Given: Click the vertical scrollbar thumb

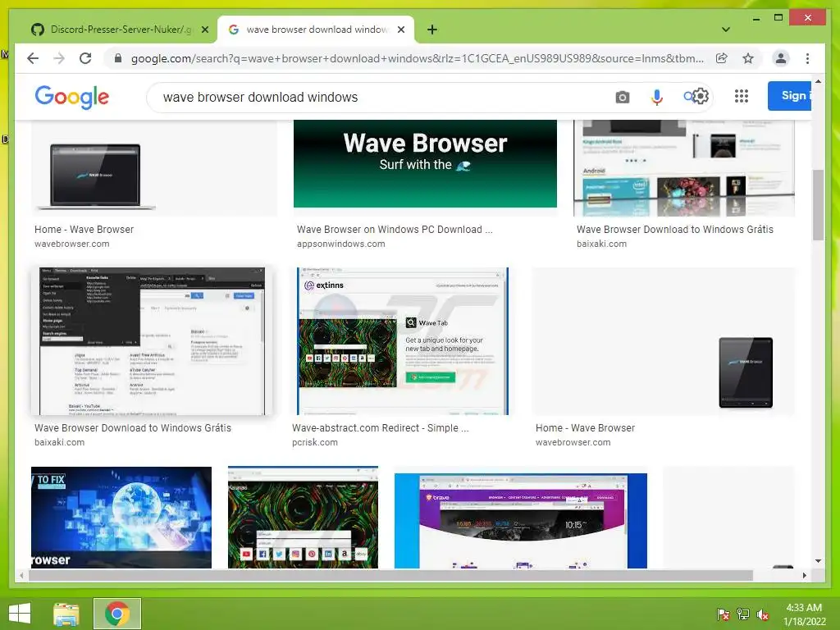Looking at the screenshot, I should pyautogui.click(x=818, y=204).
